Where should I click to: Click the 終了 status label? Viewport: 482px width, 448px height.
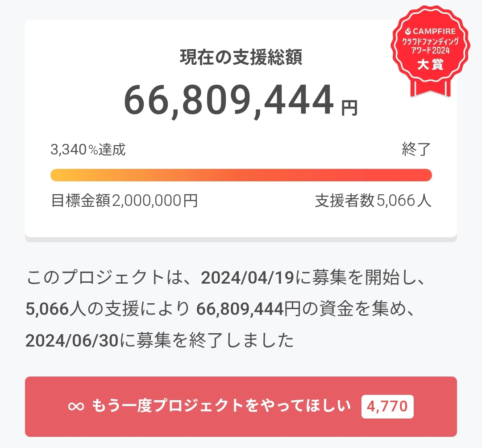tap(416, 149)
